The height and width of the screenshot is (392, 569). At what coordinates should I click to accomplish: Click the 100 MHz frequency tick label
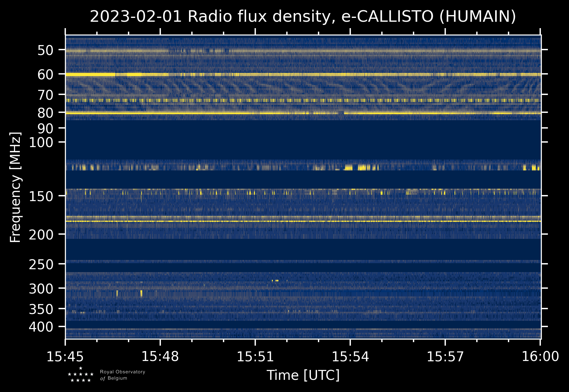pyautogui.click(x=41, y=142)
